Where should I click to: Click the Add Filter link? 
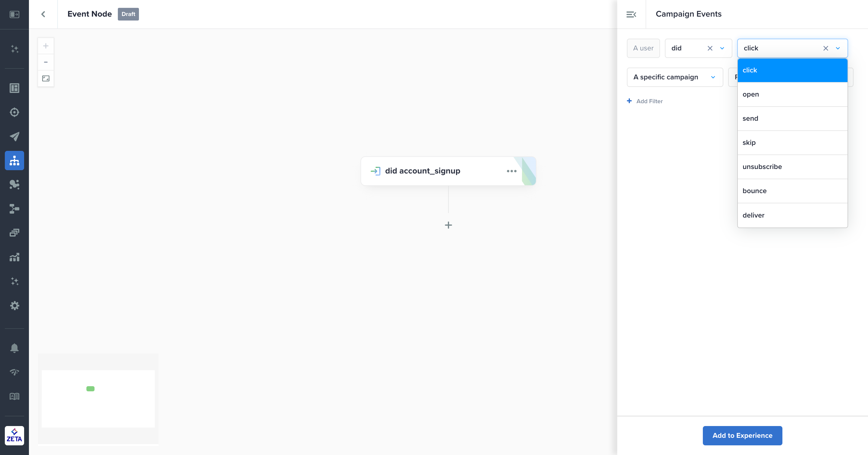click(x=645, y=101)
